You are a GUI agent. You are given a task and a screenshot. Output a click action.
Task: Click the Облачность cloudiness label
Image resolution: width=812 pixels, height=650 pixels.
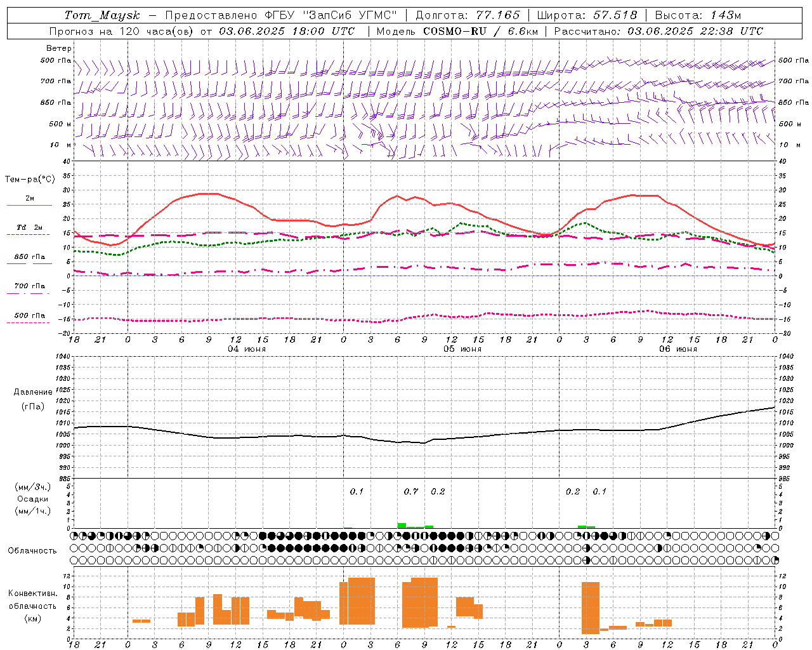coord(32,551)
